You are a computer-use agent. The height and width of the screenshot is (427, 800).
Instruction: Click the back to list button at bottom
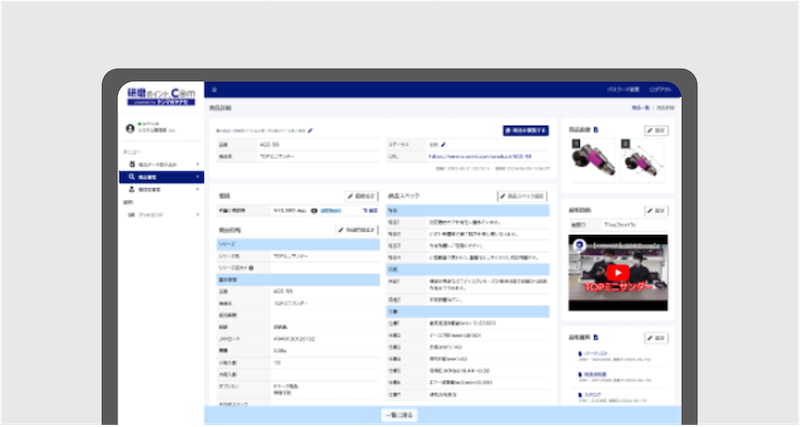(400, 414)
